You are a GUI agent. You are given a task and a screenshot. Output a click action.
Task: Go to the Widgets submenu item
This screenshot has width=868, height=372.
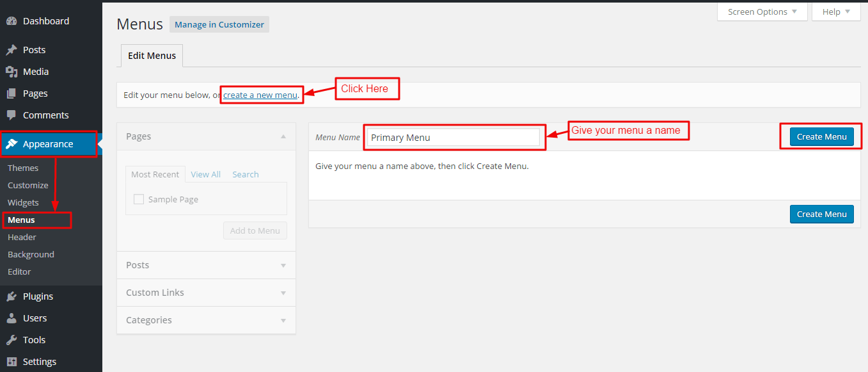click(23, 202)
